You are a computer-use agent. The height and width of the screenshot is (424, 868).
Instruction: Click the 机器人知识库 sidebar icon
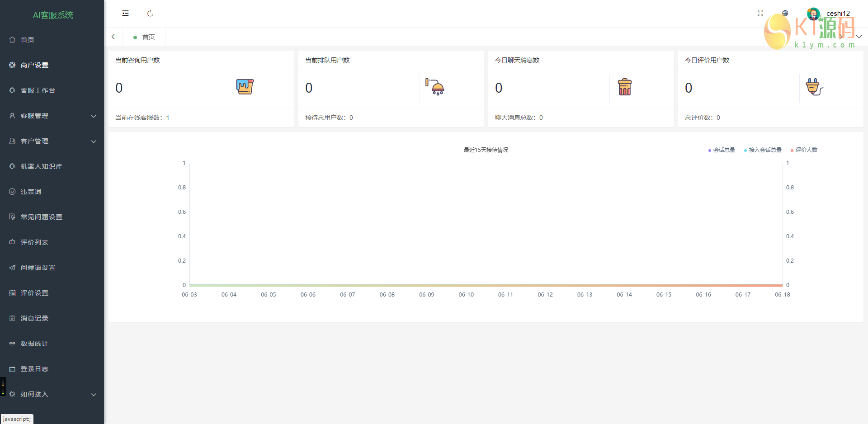12,166
